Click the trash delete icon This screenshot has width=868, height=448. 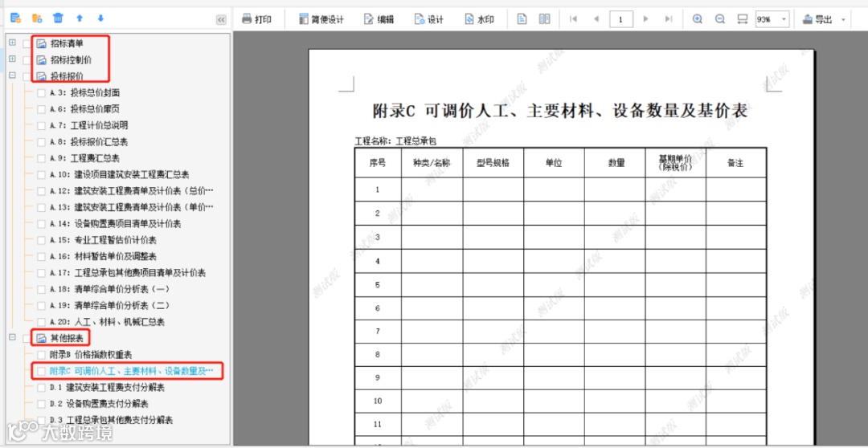[58, 18]
